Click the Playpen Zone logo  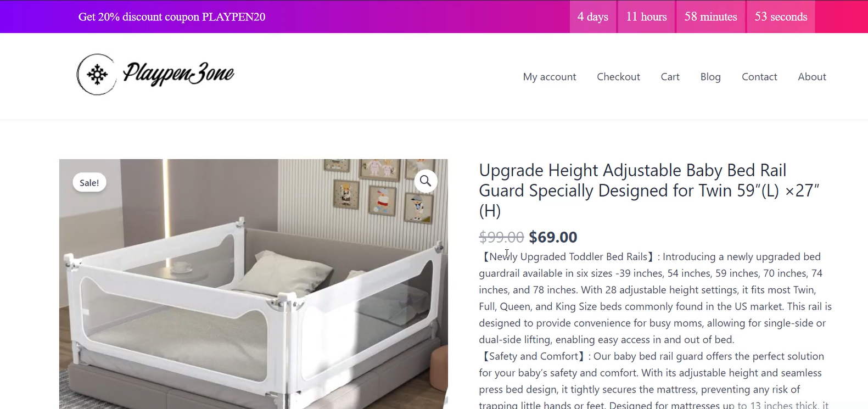[x=155, y=74]
